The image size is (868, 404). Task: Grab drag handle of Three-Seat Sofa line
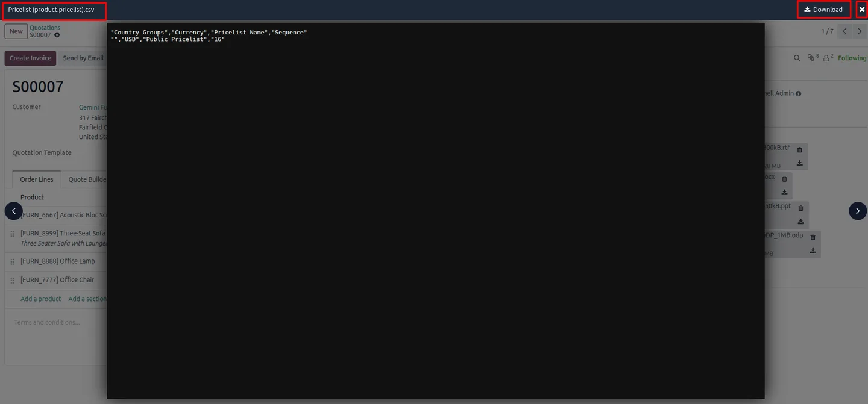[13, 234]
